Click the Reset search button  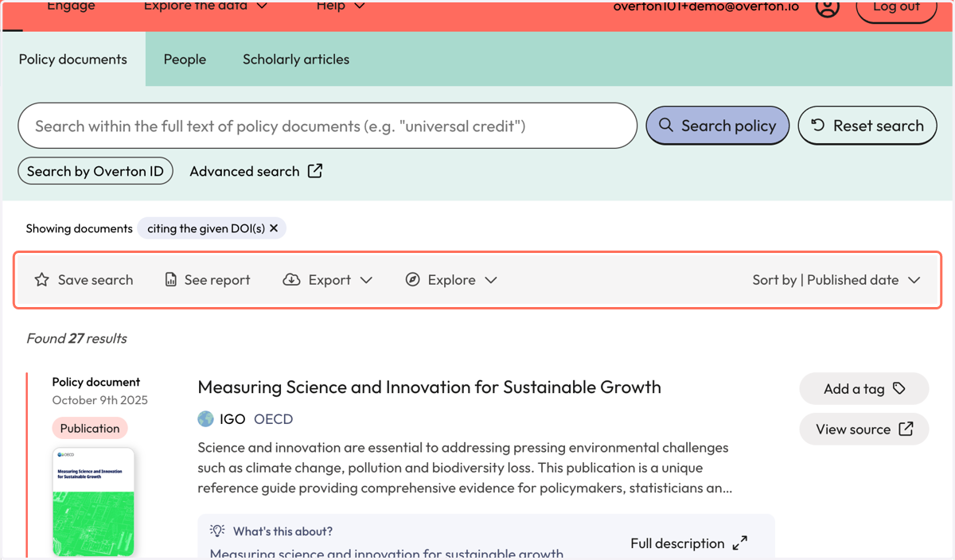tap(867, 126)
